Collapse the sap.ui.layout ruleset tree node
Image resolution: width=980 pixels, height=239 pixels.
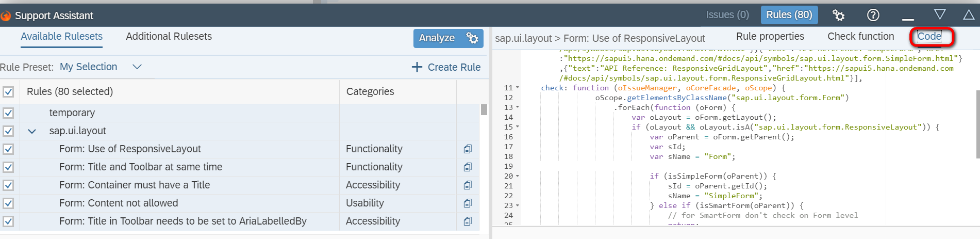point(32,131)
